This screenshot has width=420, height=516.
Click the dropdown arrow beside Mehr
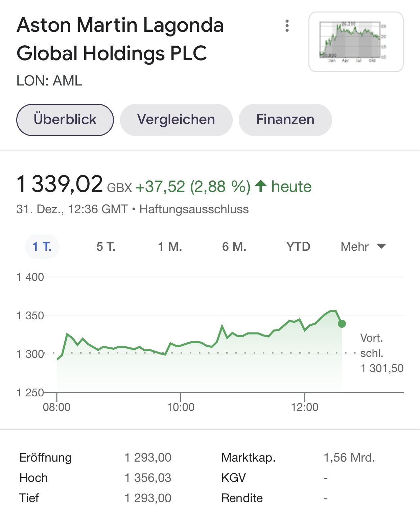381,246
